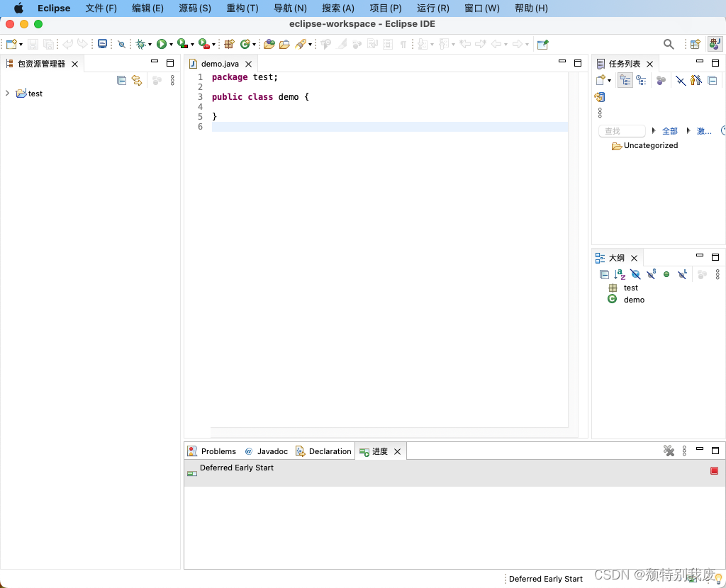
Task: Toggle hiding static members in the Outline
Action: pyautogui.click(x=651, y=274)
